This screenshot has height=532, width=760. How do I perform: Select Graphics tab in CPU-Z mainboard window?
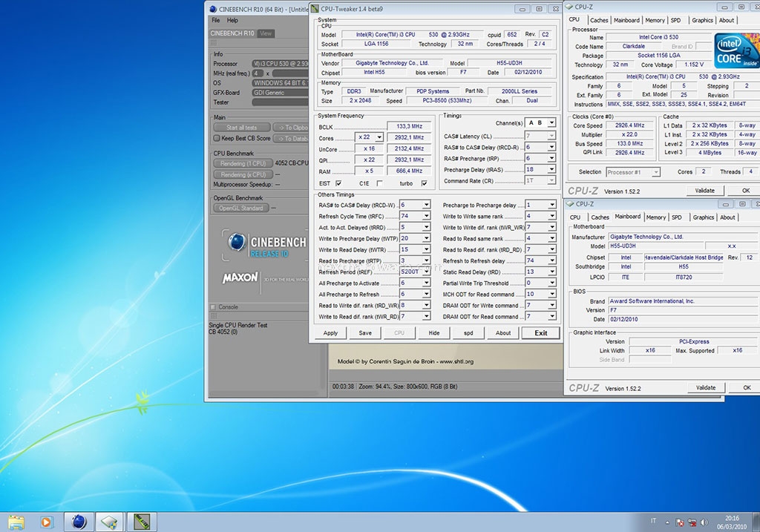point(704,217)
